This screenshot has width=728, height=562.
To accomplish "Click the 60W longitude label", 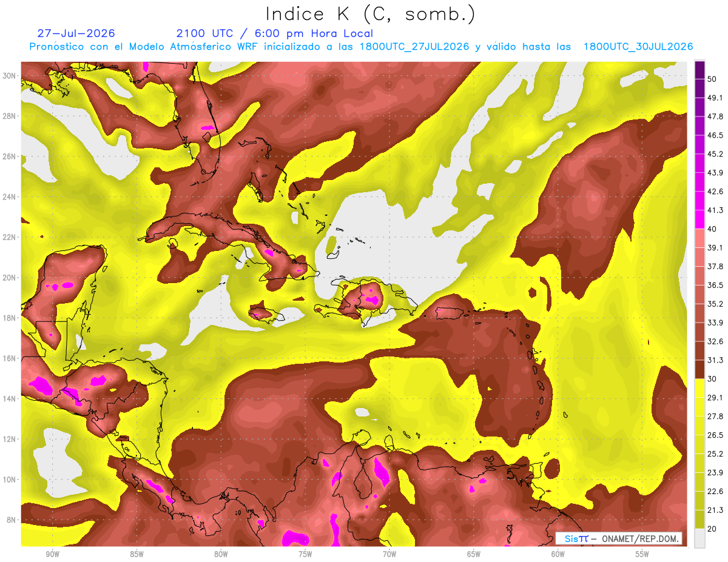I will coord(558,555).
